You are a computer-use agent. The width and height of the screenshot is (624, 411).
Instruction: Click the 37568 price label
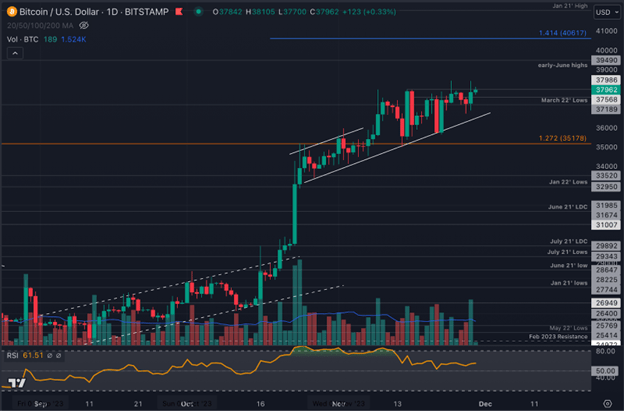[606, 99]
